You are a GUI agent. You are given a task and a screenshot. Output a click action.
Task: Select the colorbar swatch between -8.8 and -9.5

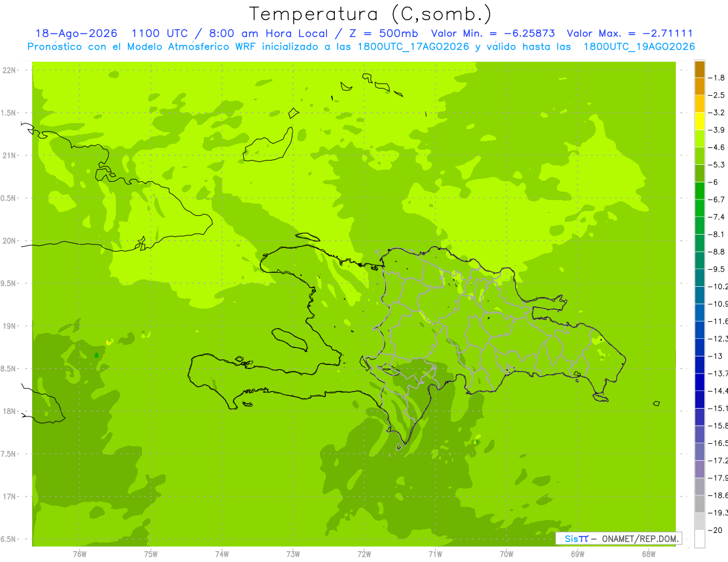point(699,261)
